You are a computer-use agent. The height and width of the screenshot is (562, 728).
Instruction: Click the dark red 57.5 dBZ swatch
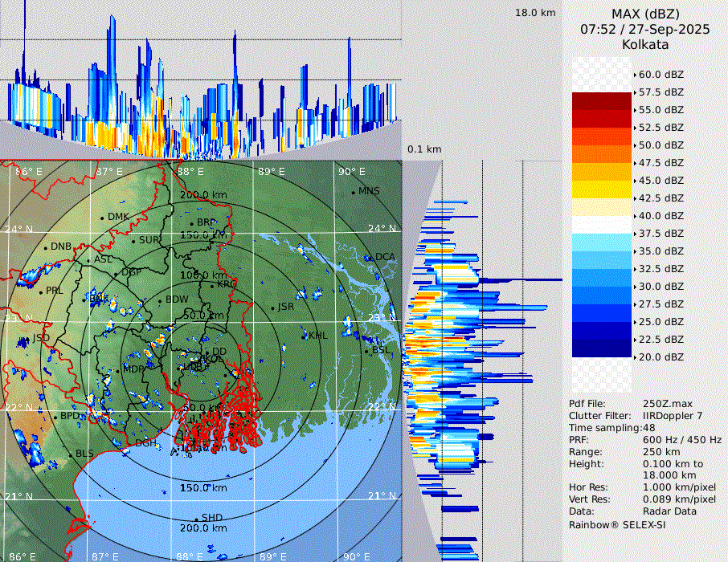[x=601, y=101]
